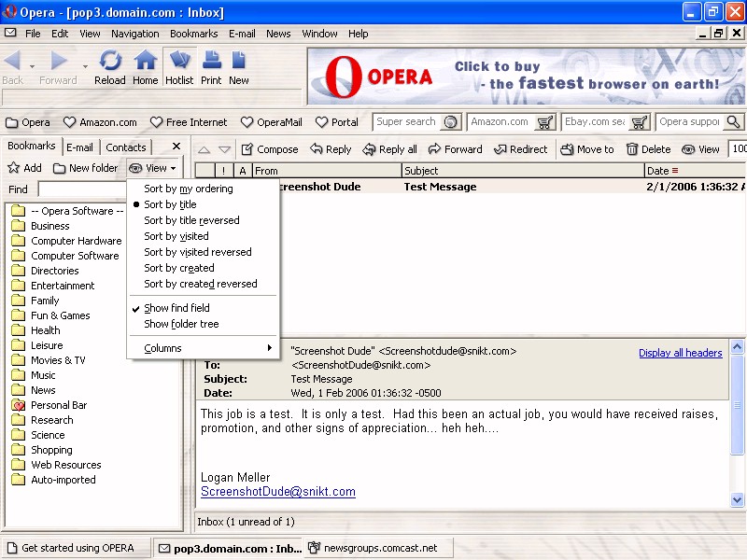Click the Print toolbar icon
Image resolution: width=747 pixels, height=560 pixels.
[212, 61]
